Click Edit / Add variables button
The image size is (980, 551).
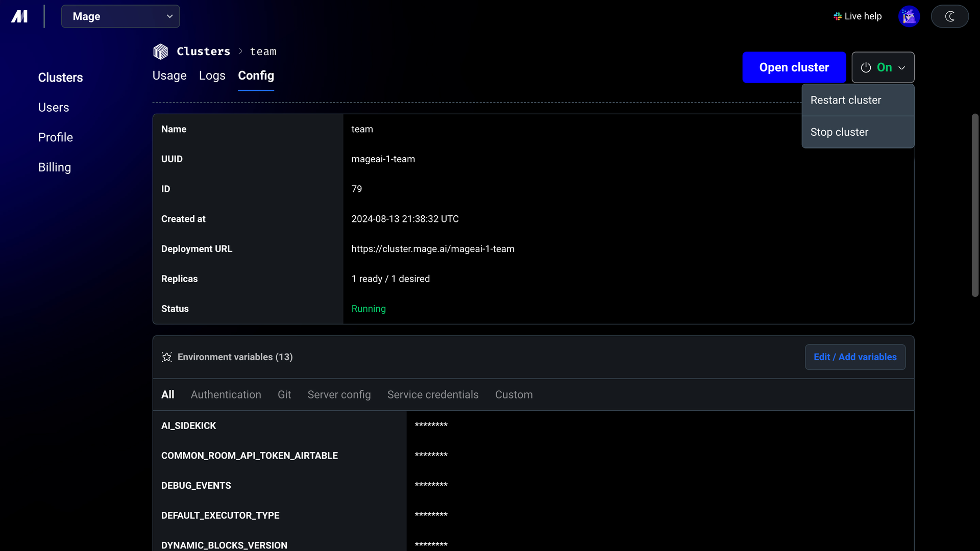click(855, 357)
